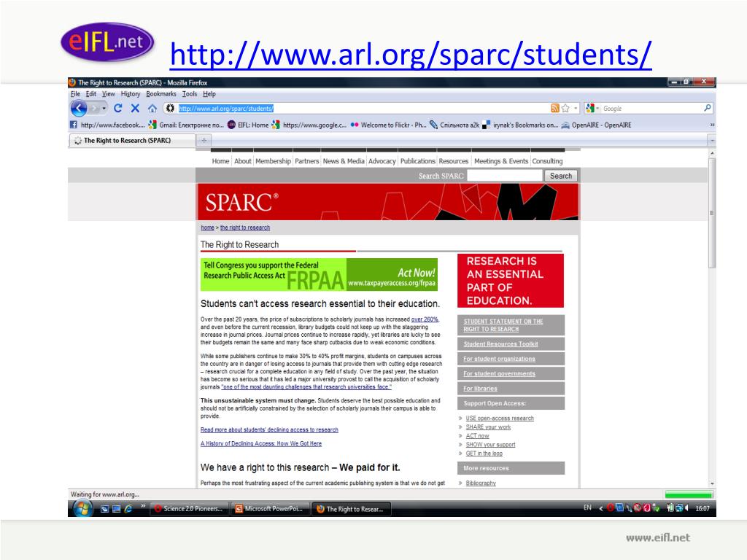Switch to Microsoft PowerPoint taskbar item

pos(270,508)
